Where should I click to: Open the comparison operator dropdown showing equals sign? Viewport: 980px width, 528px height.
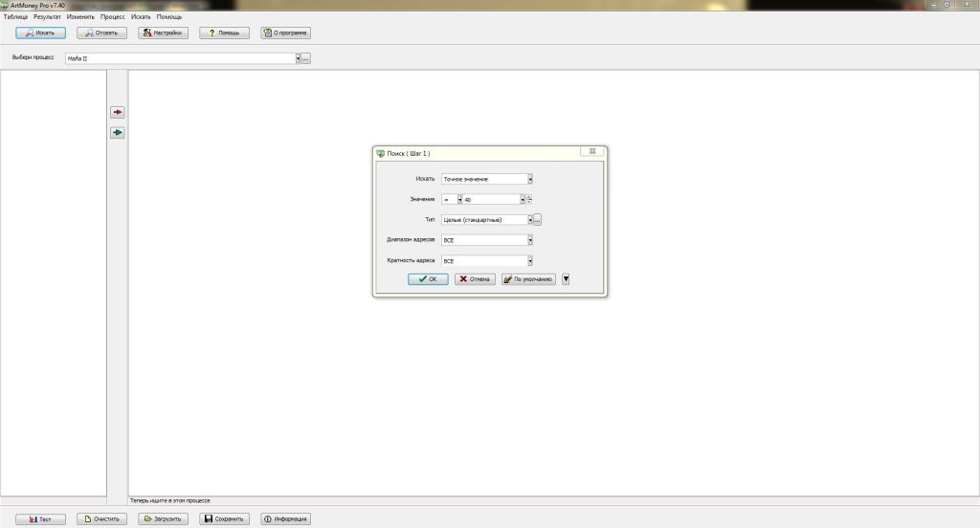(459, 199)
